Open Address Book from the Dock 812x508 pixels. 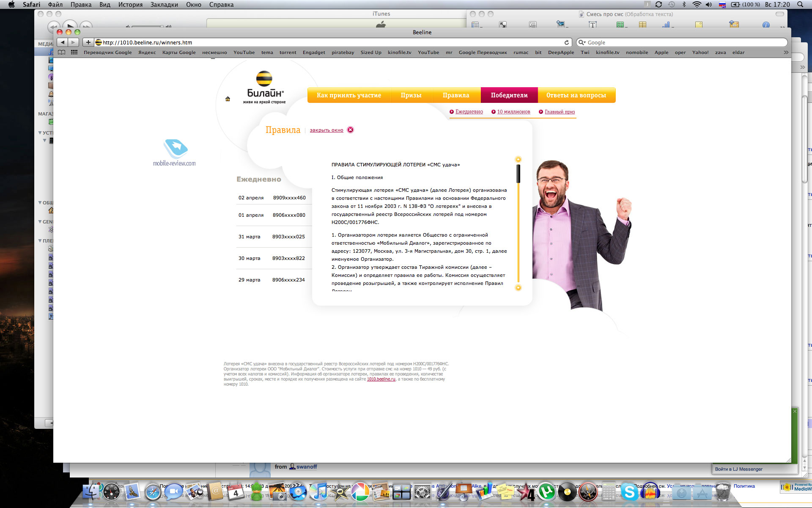tap(215, 492)
